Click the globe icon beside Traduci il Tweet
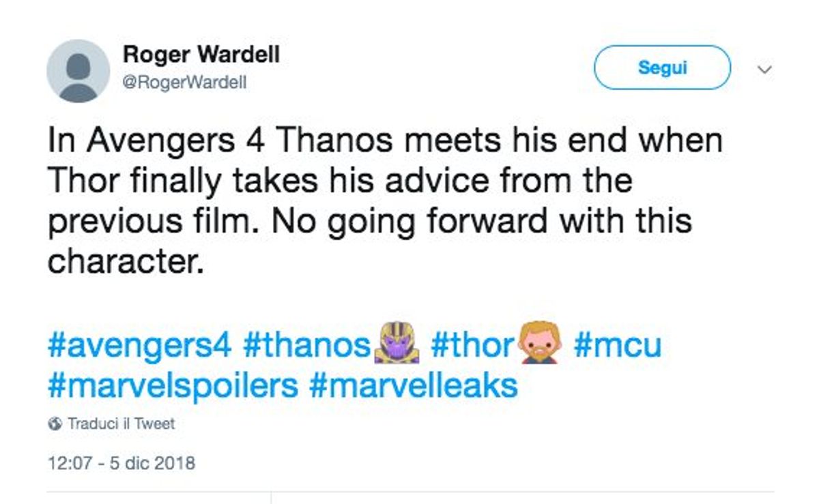Screen dimensions: 819x504 tap(55, 424)
